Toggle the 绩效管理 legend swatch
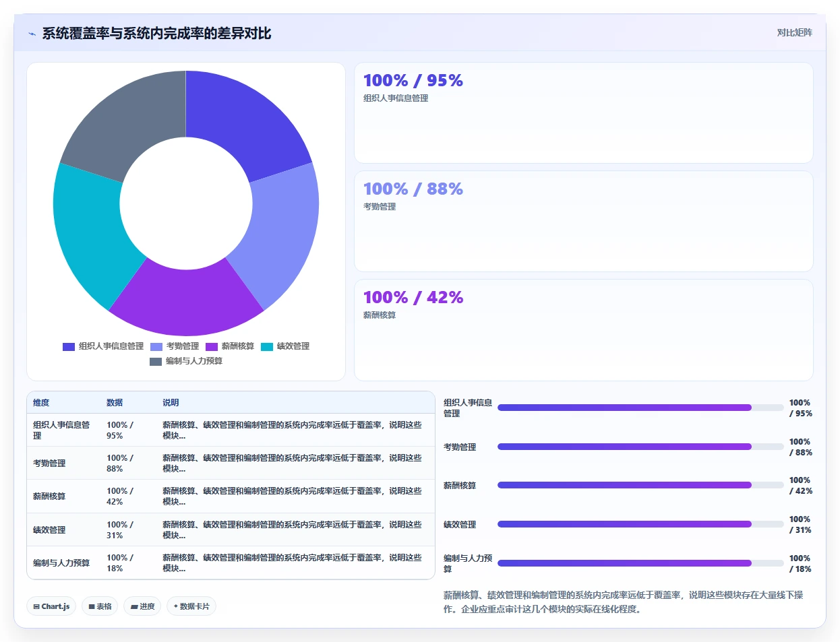 [x=267, y=347]
